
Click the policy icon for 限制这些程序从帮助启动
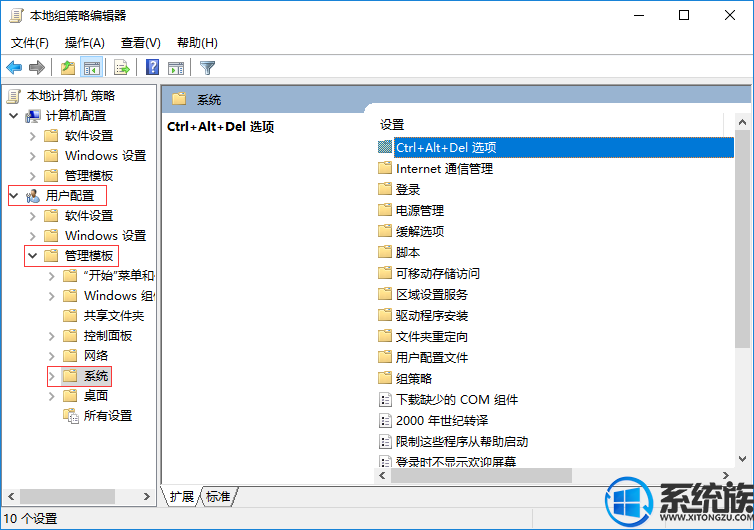[x=385, y=442]
